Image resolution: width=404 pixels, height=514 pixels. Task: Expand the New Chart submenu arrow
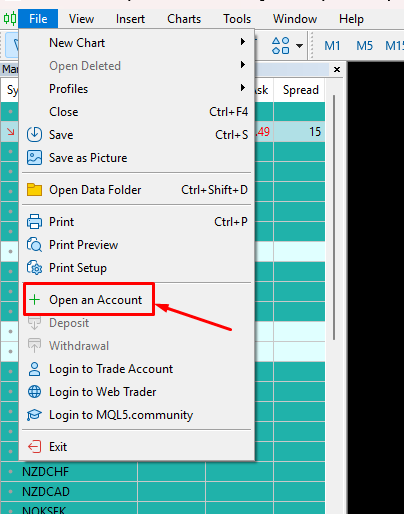(243, 42)
